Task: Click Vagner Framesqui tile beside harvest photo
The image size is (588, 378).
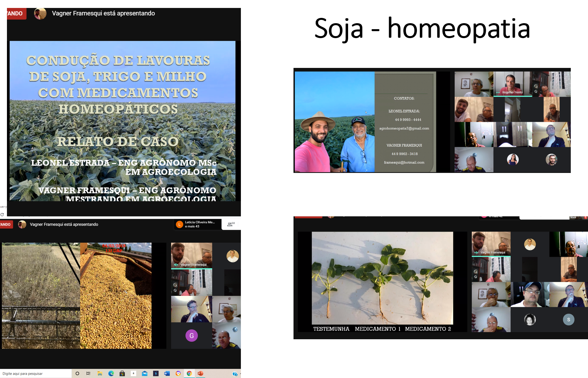Action: [x=191, y=255]
